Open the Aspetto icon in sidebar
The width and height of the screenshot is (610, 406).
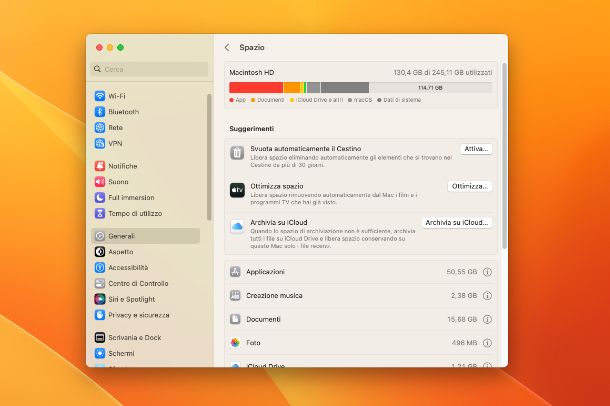[x=100, y=252]
